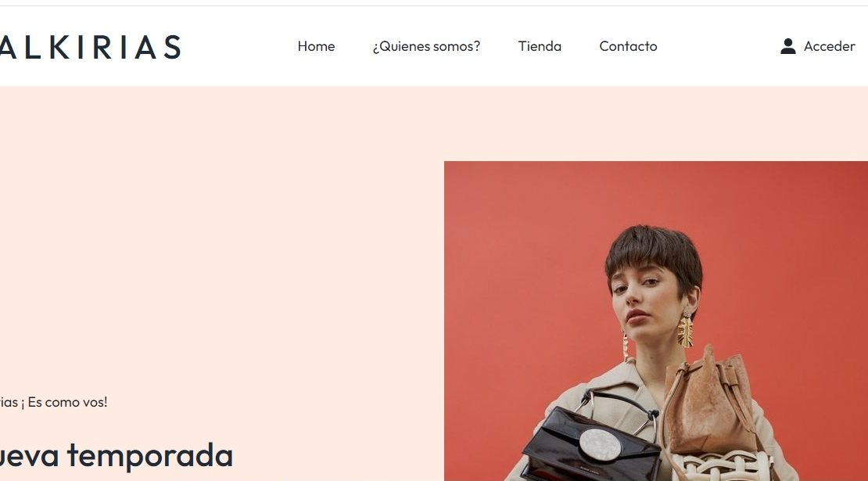Select the Contacto menu item

[628, 46]
